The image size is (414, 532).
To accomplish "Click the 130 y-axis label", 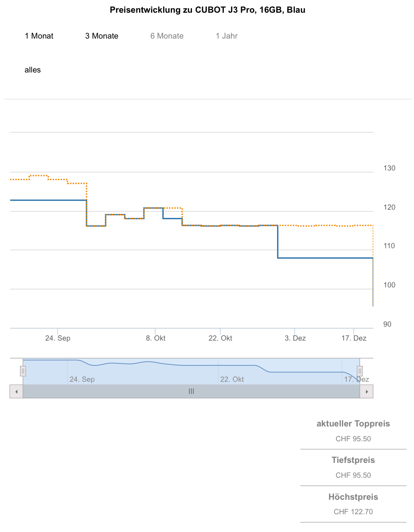I will pos(389,168).
